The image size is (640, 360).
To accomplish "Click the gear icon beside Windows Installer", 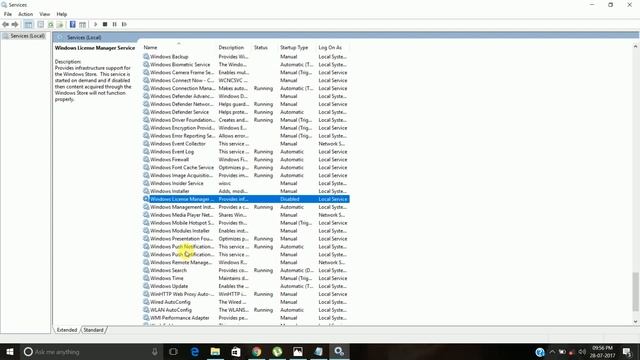I will click(x=146, y=191).
